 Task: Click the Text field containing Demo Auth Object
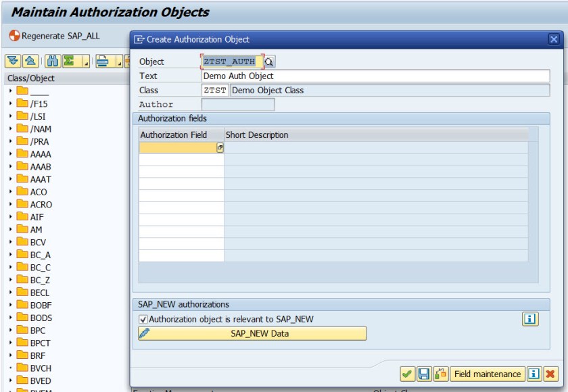[x=375, y=76]
